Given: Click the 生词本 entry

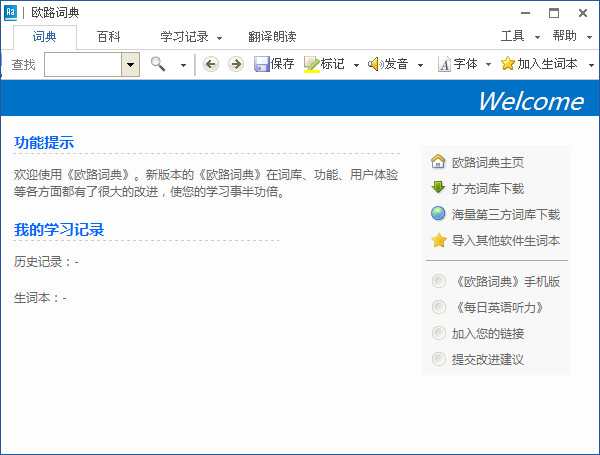Looking at the screenshot, I should [x=40, y=298].
